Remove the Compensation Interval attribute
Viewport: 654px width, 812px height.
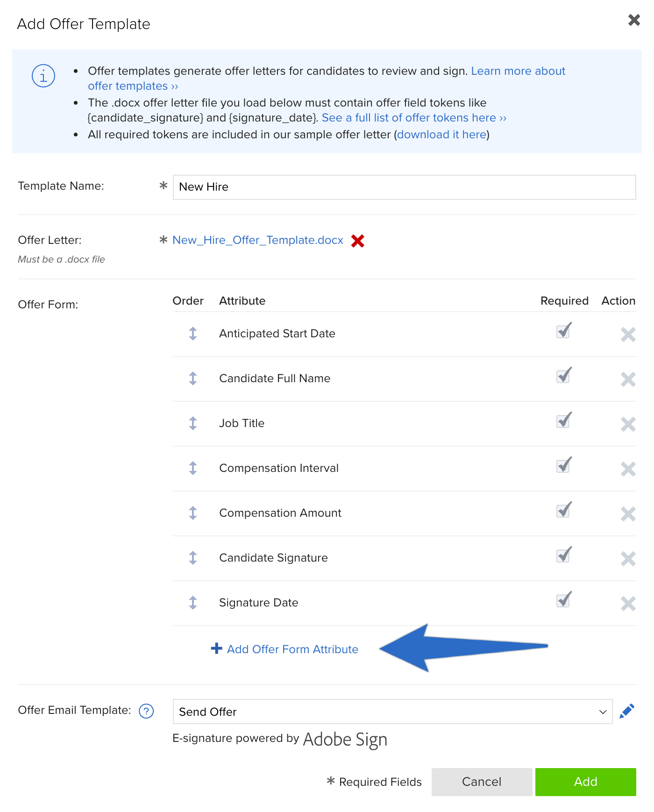pyautogui.click(x=628, y=469)
